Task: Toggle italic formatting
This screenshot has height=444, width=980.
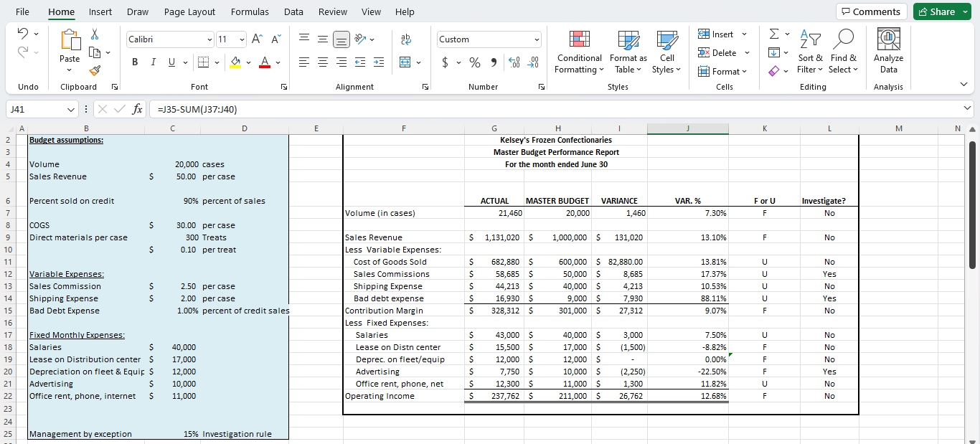Action: click(x=153, y=62)
